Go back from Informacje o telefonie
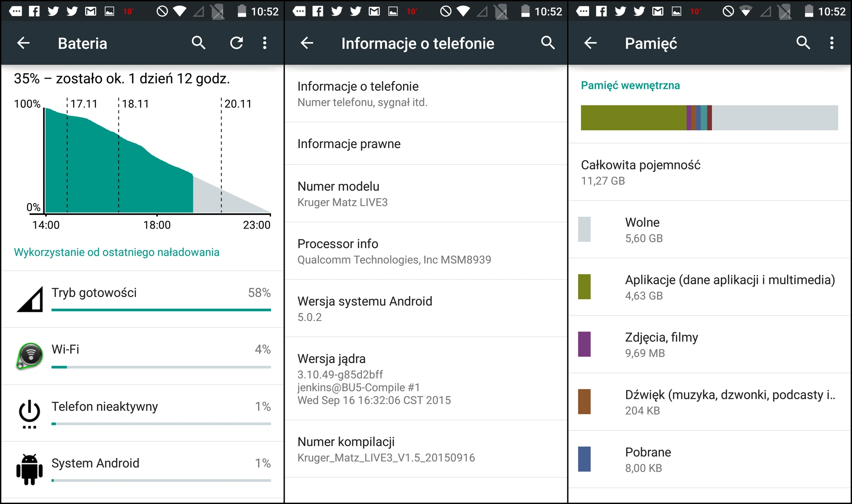The height and width of the screenshot is (504, 852). click(x=307, y=43)
